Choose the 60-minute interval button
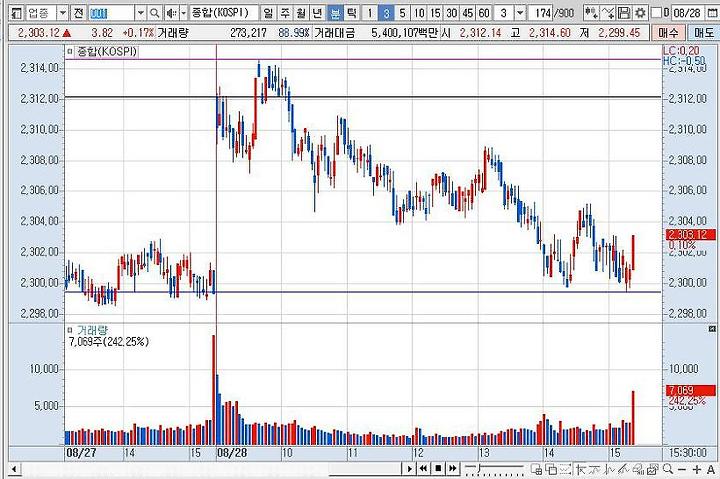This screenshot has width=720, height=479. pyautogui.click(x=484, y=13)
